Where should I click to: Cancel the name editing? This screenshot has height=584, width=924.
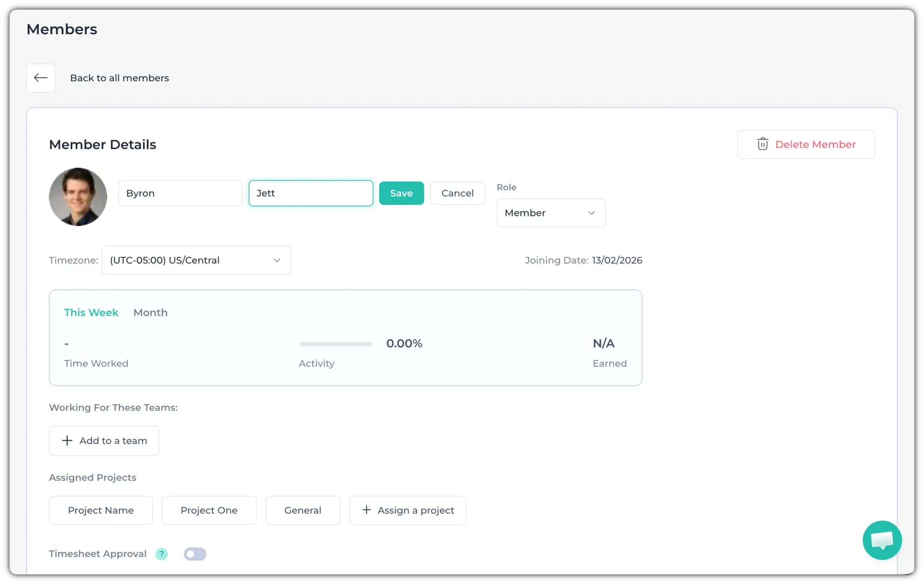[x=457, y=193]
